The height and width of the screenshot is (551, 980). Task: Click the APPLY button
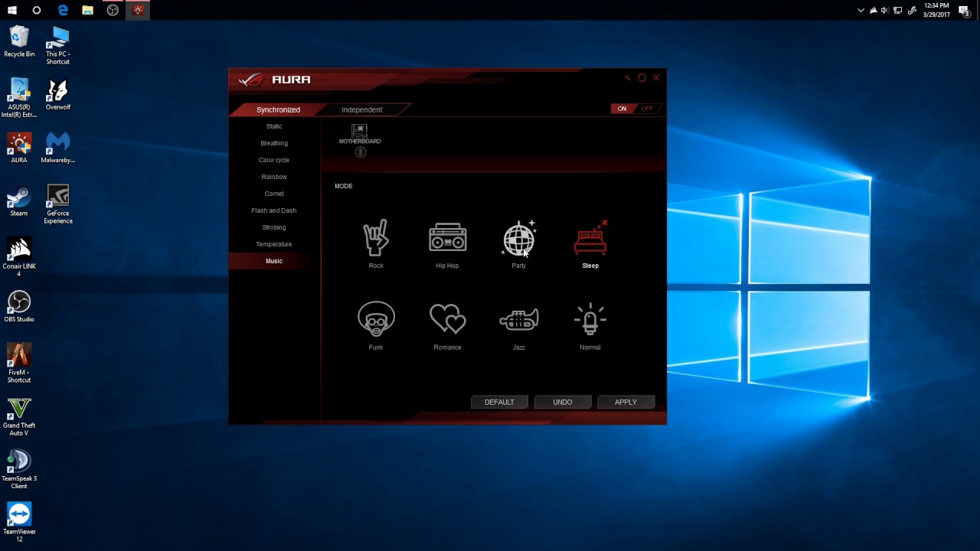click(626, 402)
